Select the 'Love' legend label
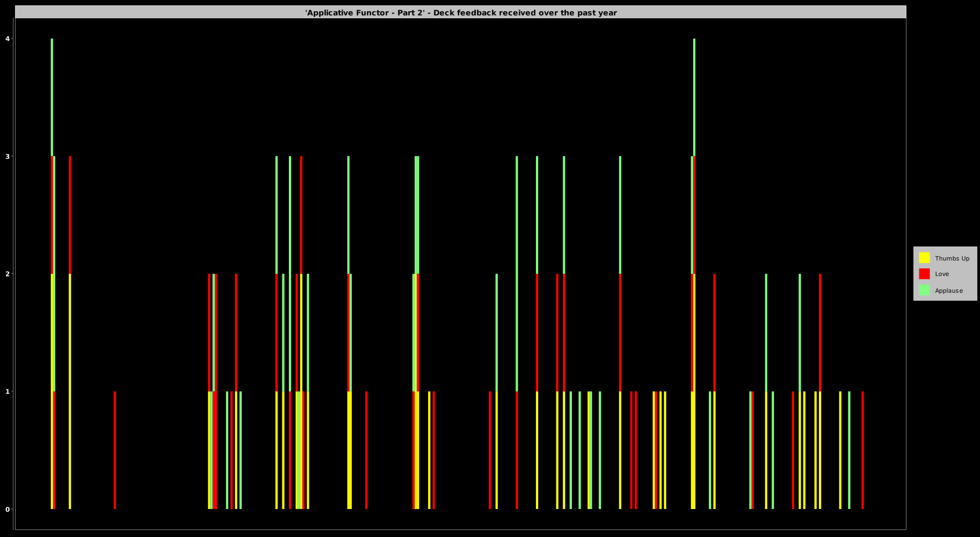The image size is (980, 537). (942, 274)
